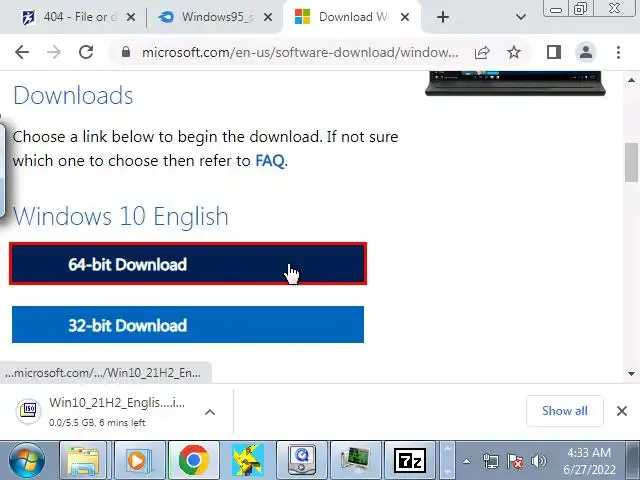This screenshot has width=640, height=480.
Task: Share this page icon
Action: tap(482, 52)
